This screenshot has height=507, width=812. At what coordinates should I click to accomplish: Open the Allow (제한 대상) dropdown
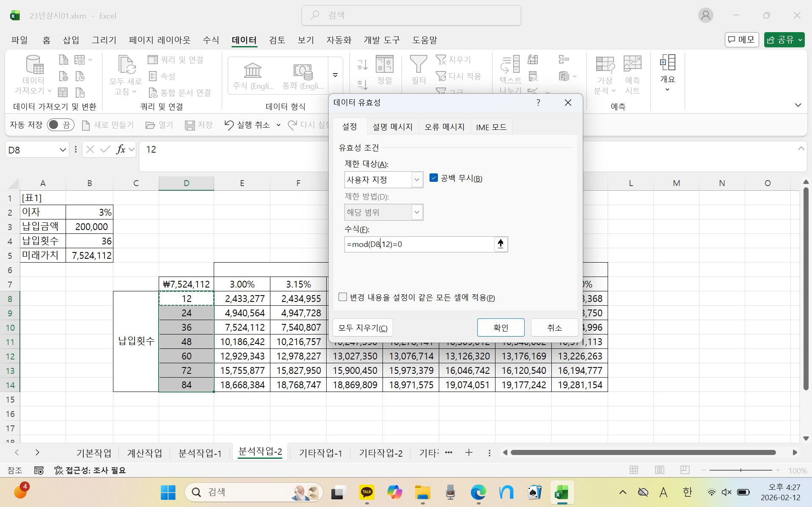tap(417, 180)
